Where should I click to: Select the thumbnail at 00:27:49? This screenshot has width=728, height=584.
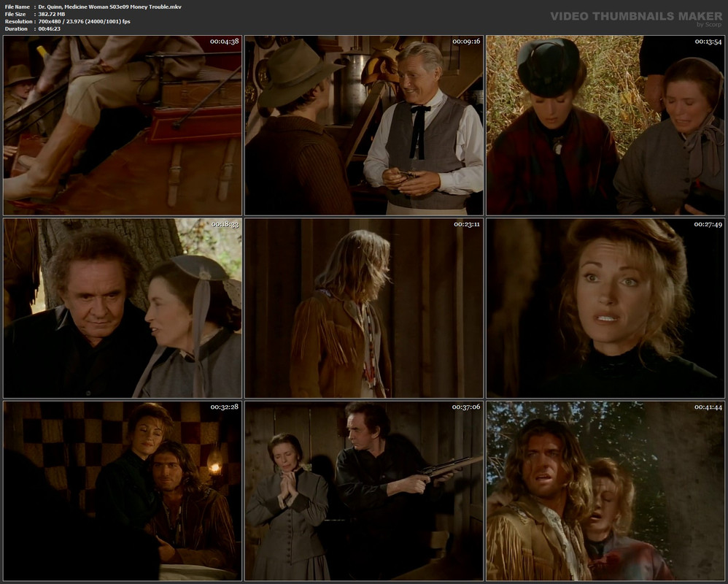(x=605, y=309)
